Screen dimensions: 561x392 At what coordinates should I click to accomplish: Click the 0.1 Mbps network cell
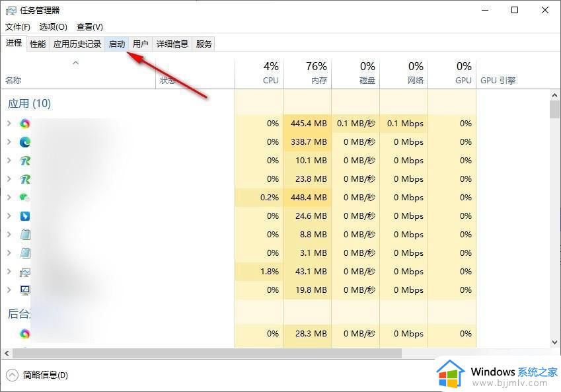[404, 124]
